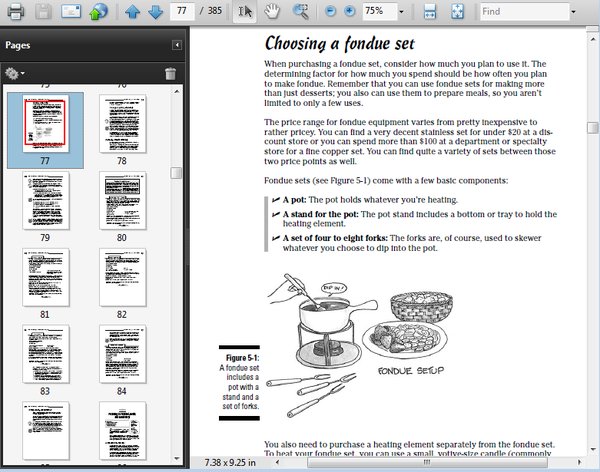Click document vertical scrollbar thumb
The height and width of the screenshot is (472, 600).
click(593, 127)
